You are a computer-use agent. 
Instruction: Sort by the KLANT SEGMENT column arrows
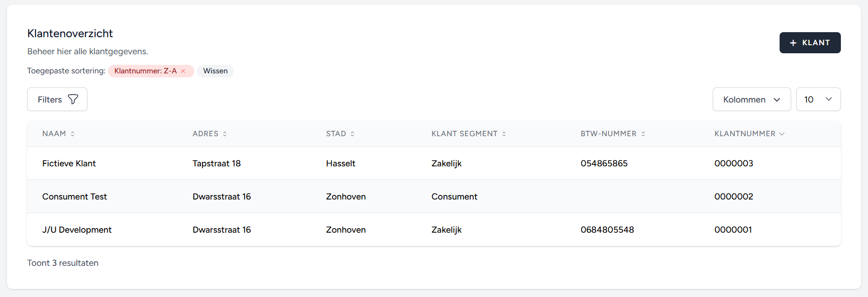click(504, 134)
